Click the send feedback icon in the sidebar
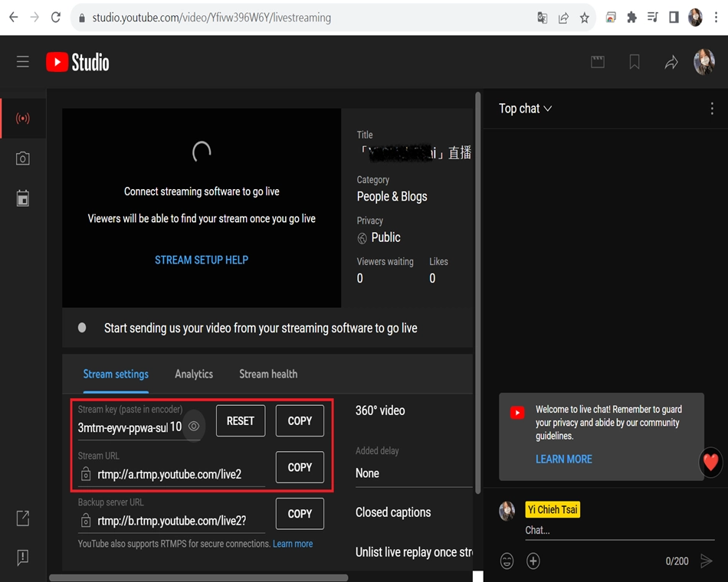The width and height of the screenshot is (728, 582). 23,557
